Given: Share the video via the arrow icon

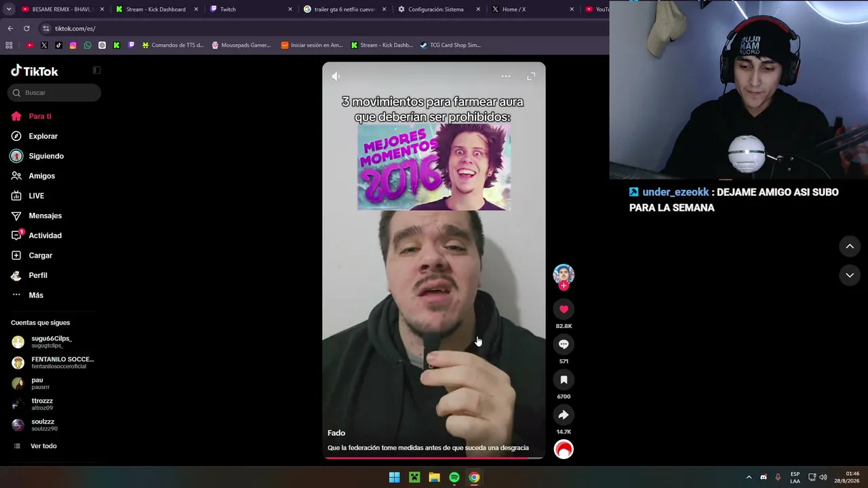Looking at the screenshot, I should [x=564, y=415].
